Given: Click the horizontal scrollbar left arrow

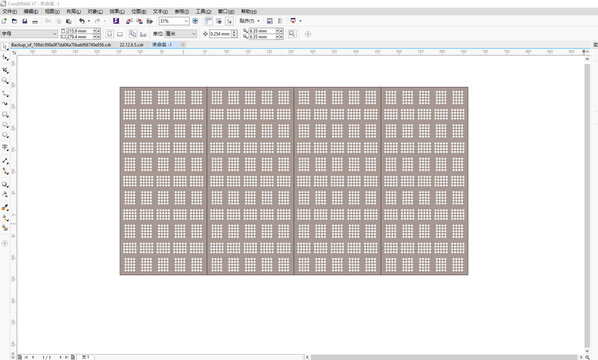Looking at the screenshot, I should click(307, 357).
